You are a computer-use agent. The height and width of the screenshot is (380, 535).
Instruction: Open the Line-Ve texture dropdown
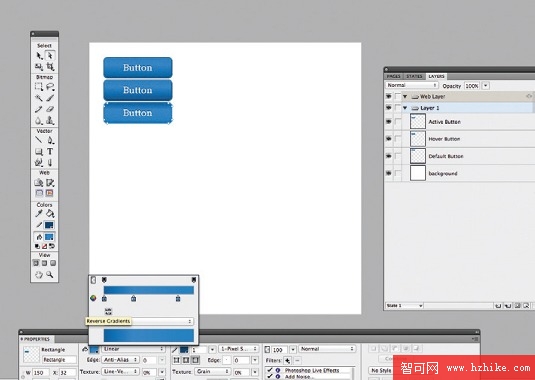point(120,371)
